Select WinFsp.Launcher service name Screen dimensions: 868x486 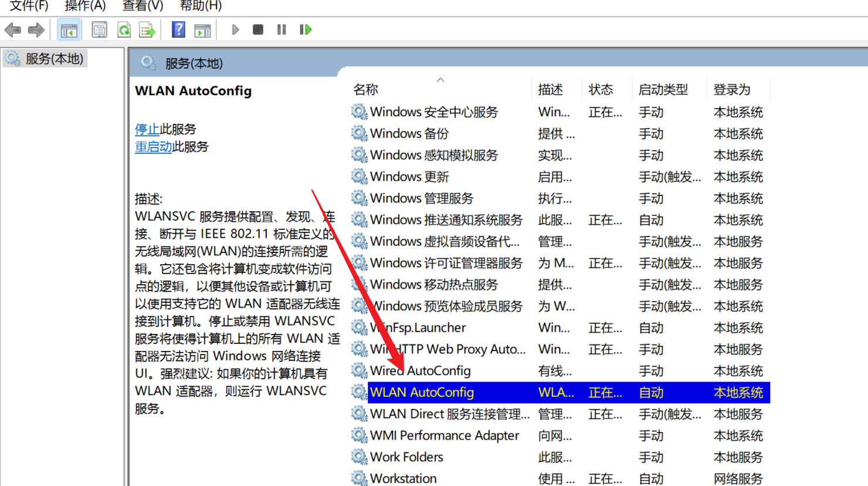click(x=418, y=328)
